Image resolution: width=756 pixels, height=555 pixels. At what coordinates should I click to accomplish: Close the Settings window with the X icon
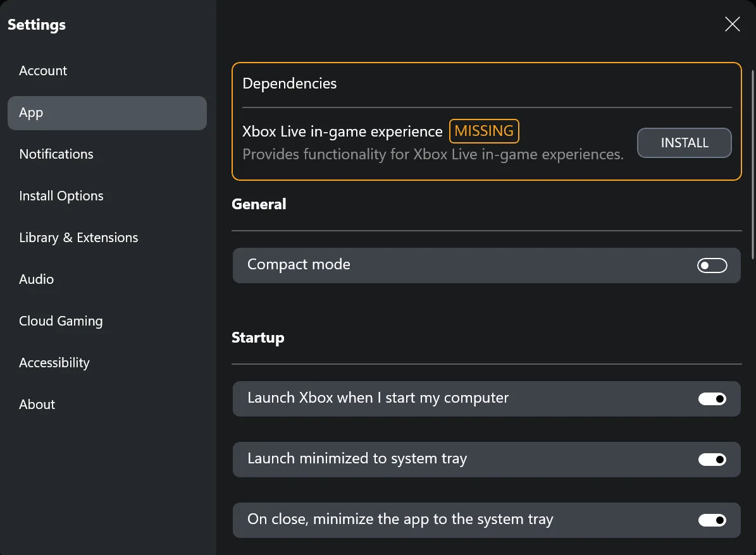click(732, 25)
